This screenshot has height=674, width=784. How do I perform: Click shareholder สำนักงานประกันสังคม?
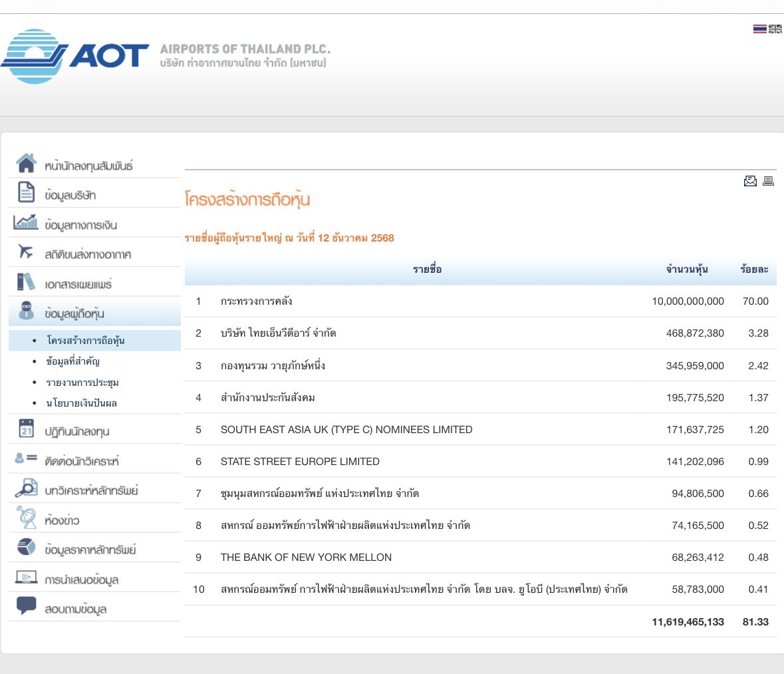tap(267, 398)
